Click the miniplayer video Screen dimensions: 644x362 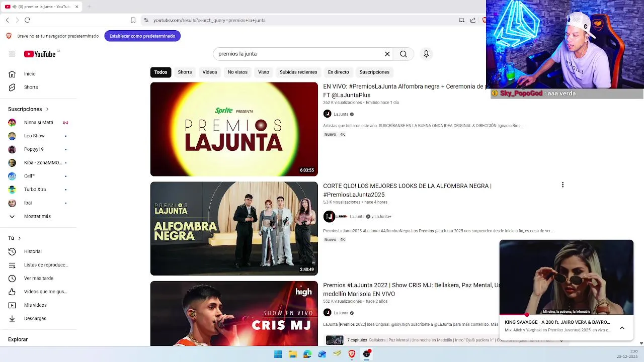(567, 278)
